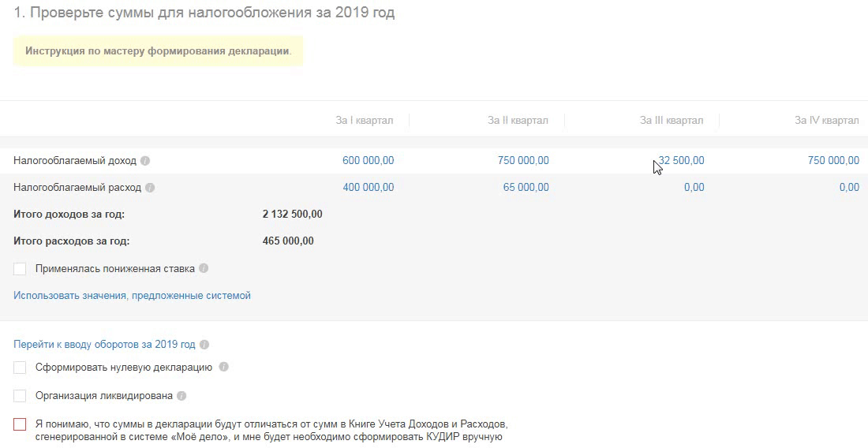
Task: Edit first quarter income value 600 000,00
Action: 368,160
